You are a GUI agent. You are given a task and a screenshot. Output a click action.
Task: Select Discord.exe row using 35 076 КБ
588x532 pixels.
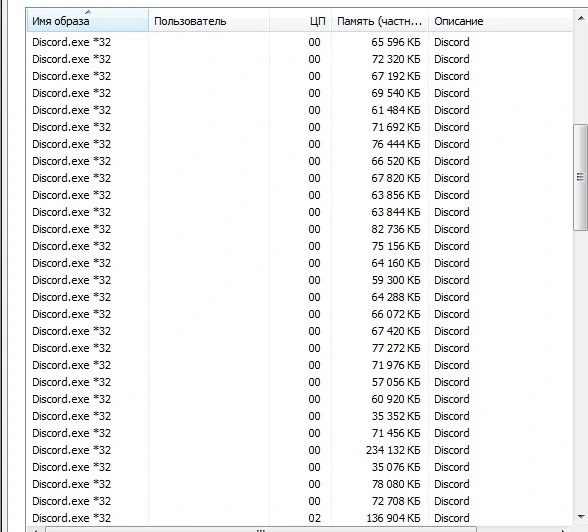pyautogui.click(x=299, y=467)
